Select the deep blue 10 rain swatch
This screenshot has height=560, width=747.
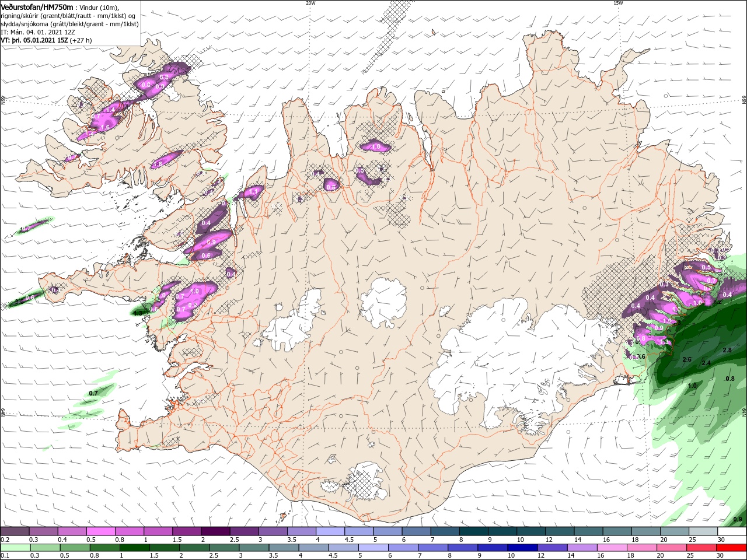click(x=522, y=548)
